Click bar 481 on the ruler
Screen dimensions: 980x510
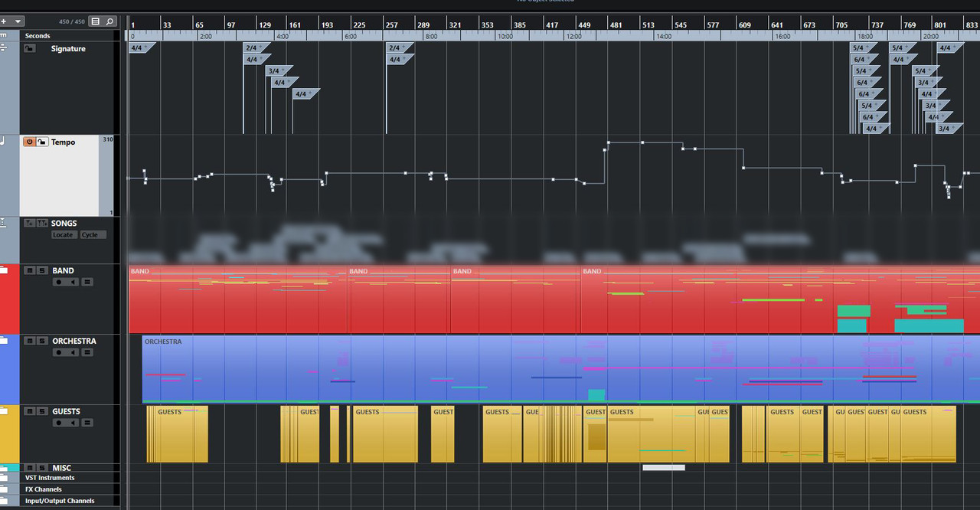point(616,25)
